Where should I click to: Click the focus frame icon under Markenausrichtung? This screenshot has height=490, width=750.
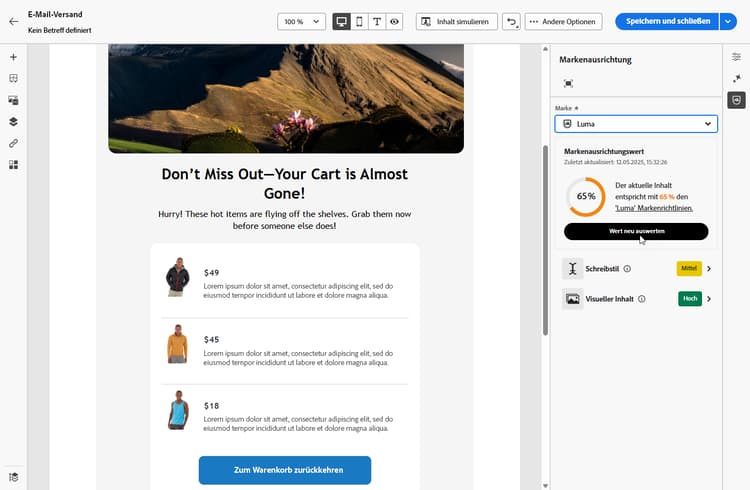point(568,84)
